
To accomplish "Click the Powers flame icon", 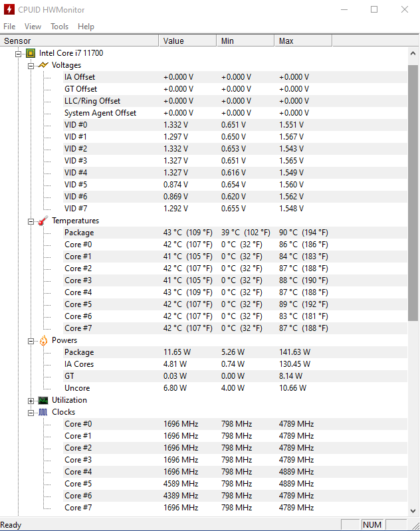I will 43,340.
